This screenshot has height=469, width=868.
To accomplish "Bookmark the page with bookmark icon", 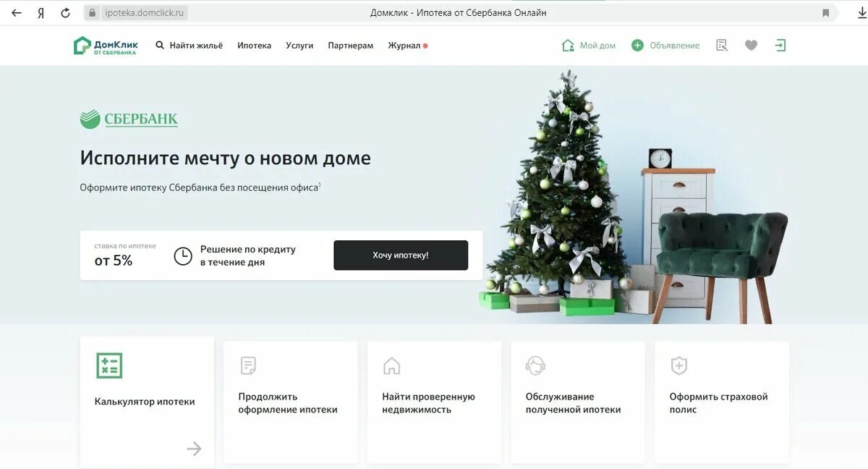I will pos(826,13).
